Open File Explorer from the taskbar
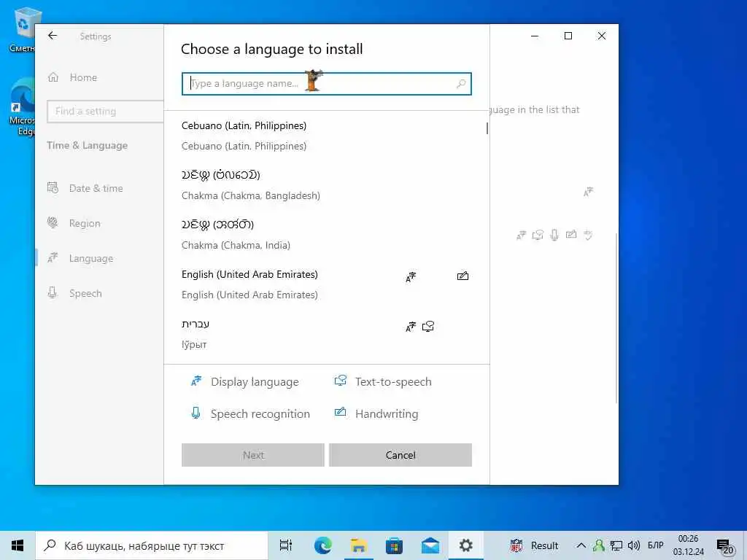 point(358,545)
